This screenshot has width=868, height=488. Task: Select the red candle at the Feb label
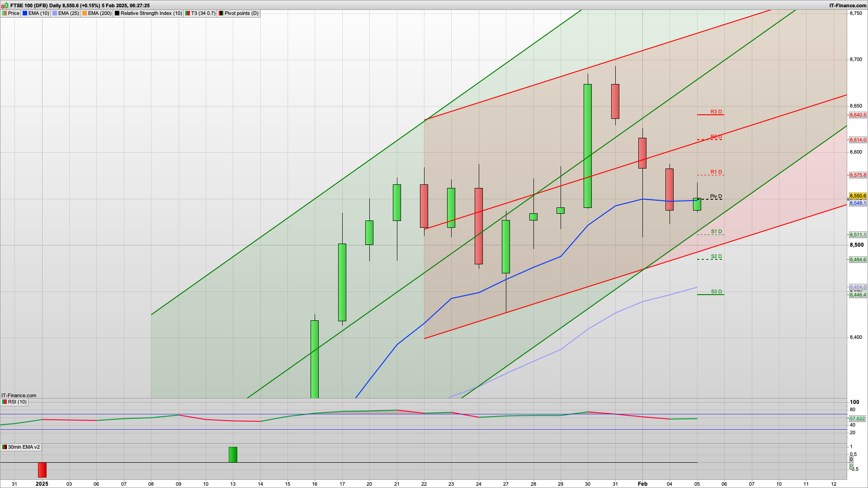(x=642, y=153)
